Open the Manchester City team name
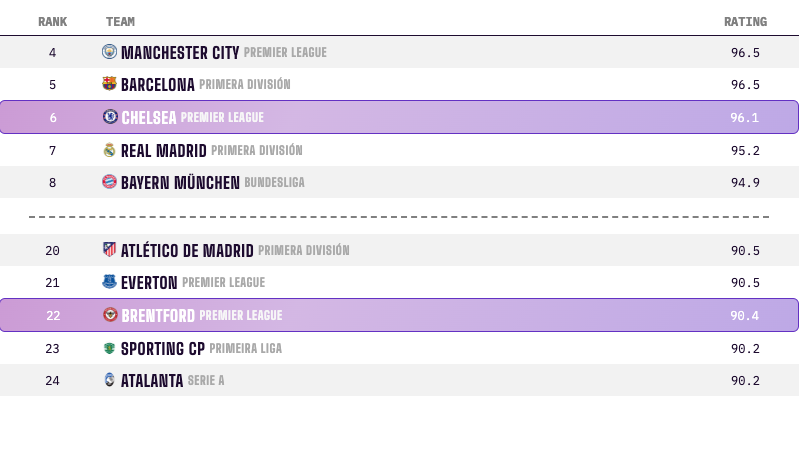805x470 pixels. [180, 52]
